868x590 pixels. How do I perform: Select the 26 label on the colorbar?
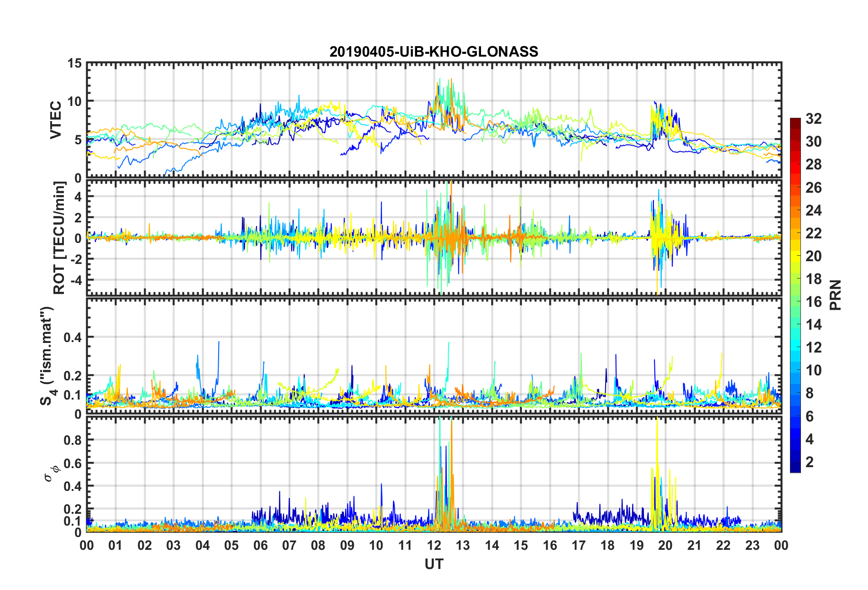pos(813,187)
